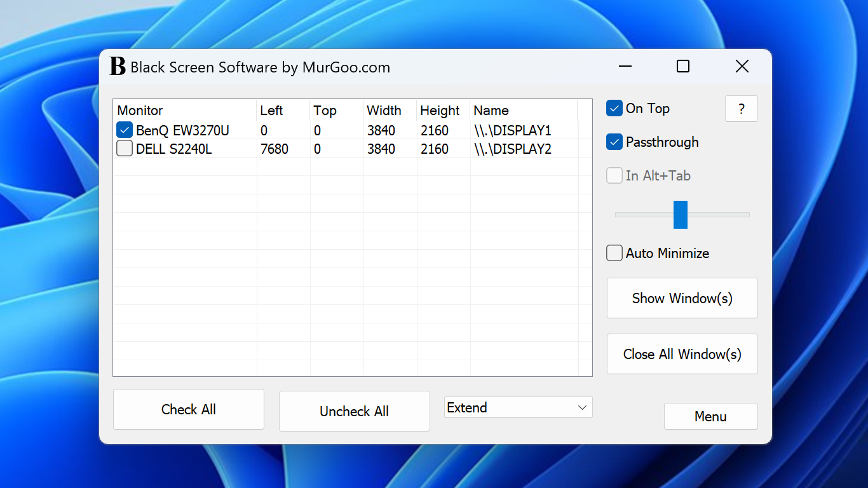Click the Black Screen app logo icon
868x488 pixels.
point(116,67)
